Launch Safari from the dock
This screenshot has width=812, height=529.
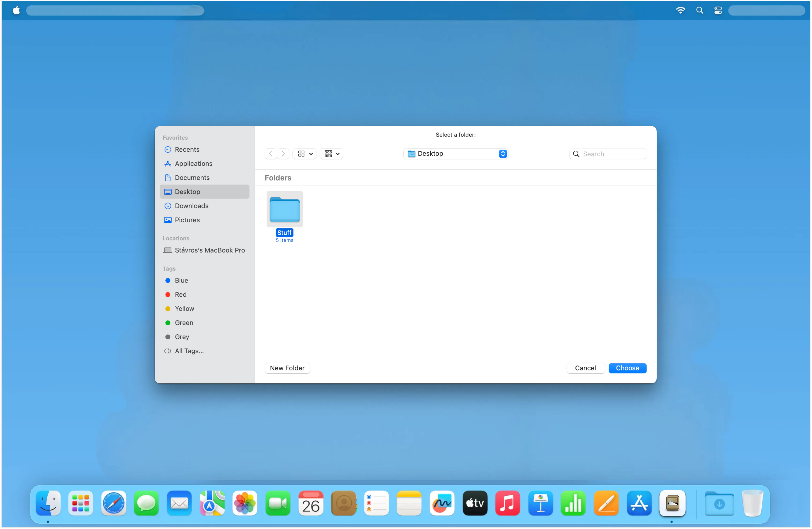[114, 503]
